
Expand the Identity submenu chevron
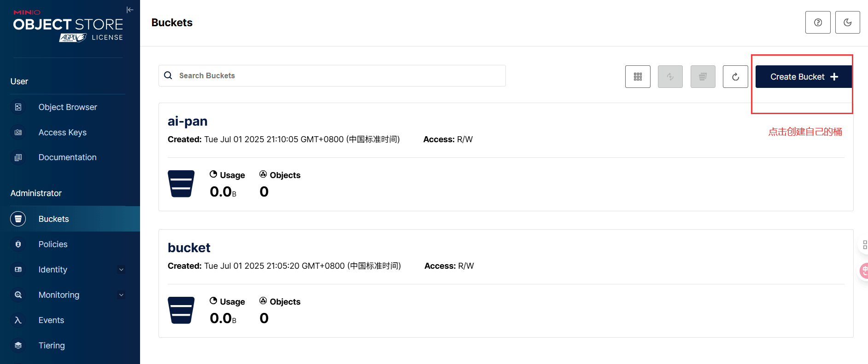point(121,270)
